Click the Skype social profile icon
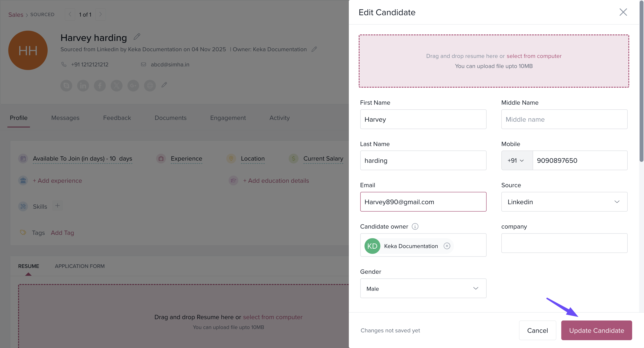 pos(66,86)
